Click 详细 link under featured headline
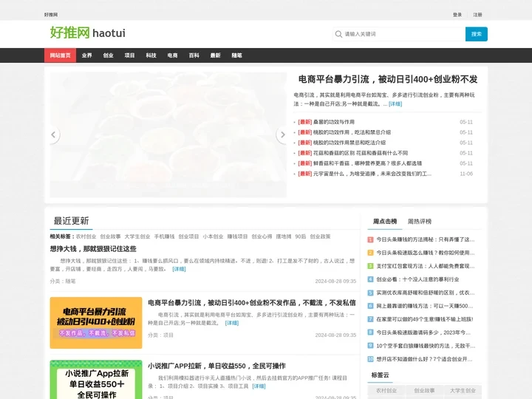The image size is (532, 399). pos(395,104)
